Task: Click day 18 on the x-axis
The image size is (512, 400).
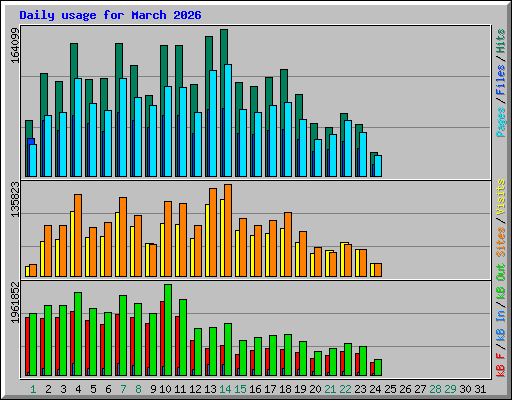Action: (285, 389)
